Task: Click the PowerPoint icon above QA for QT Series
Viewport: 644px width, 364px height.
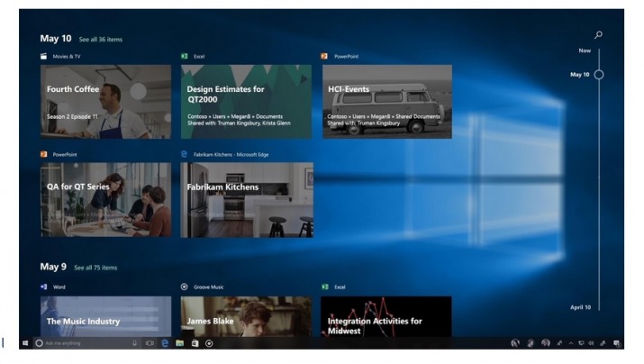Action: [x=43, y=154]
